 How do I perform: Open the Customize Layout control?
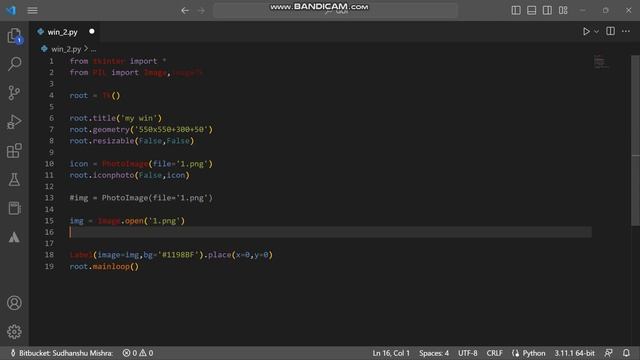(x=563, y=10)
